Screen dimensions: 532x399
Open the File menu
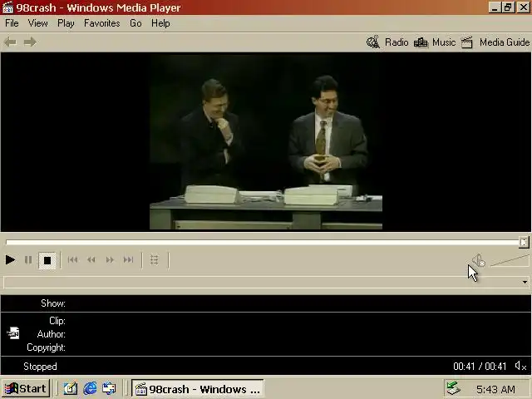[x=12, y=23]
